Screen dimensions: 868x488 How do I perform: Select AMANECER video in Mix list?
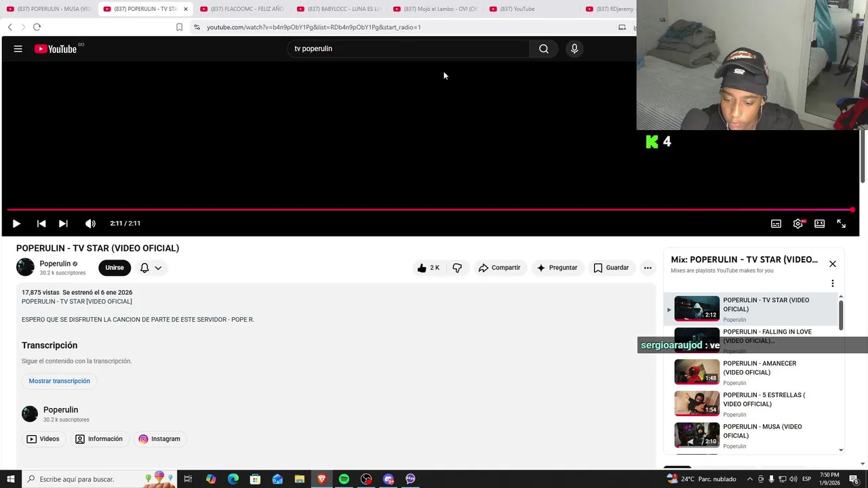(751, 373)
